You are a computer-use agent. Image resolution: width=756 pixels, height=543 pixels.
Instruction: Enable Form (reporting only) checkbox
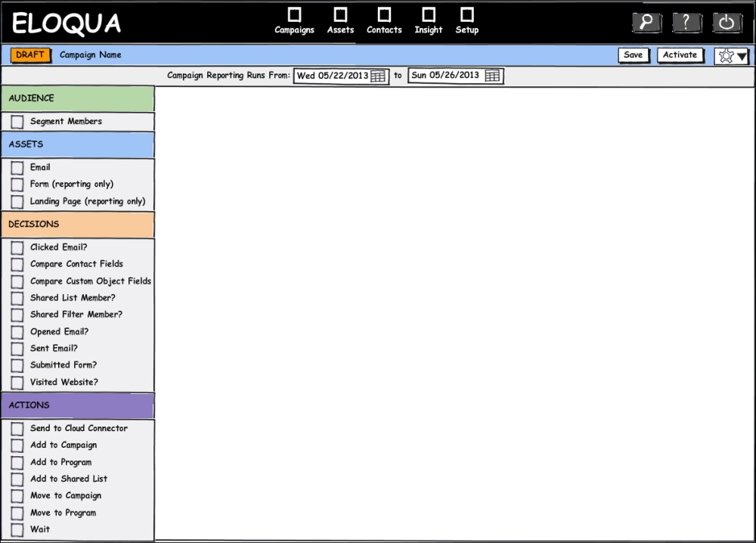click(x=17, y=185)
